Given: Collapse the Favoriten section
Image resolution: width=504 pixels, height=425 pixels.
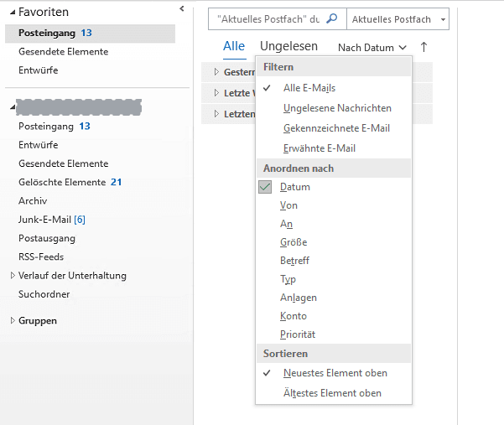Looking at the screenshot, I should coord(11,13).
